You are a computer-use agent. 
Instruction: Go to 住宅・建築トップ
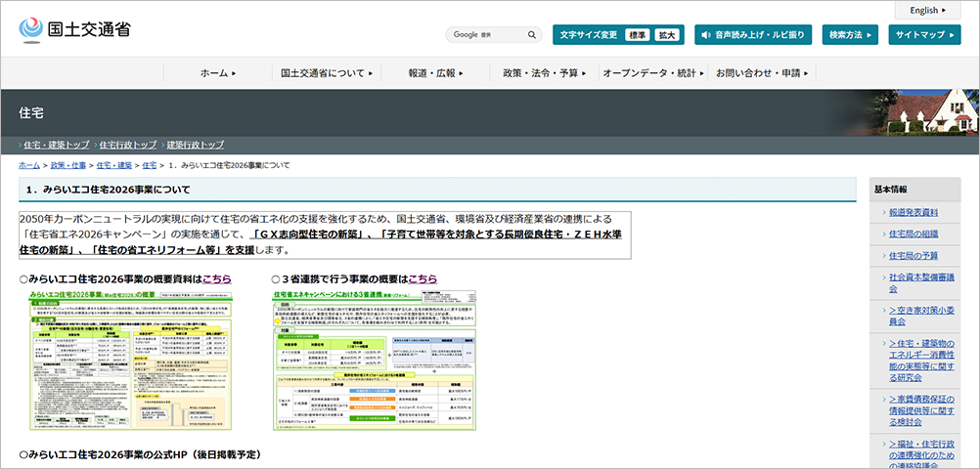(57, 145)
